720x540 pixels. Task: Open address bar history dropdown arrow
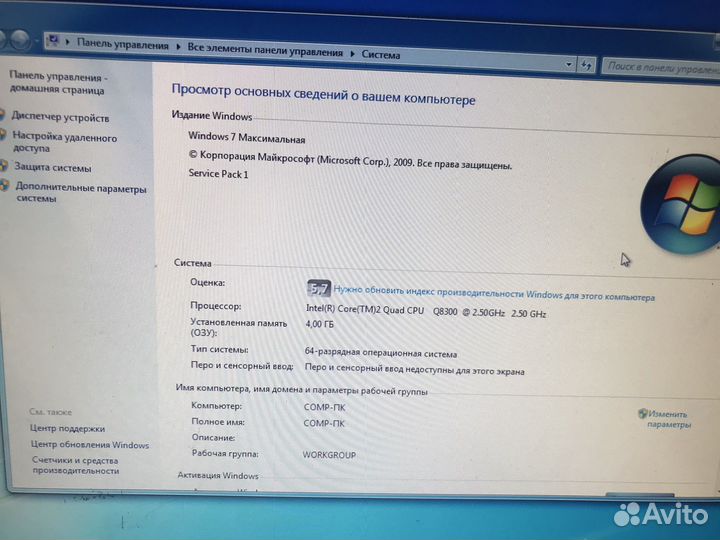point(568,65)
